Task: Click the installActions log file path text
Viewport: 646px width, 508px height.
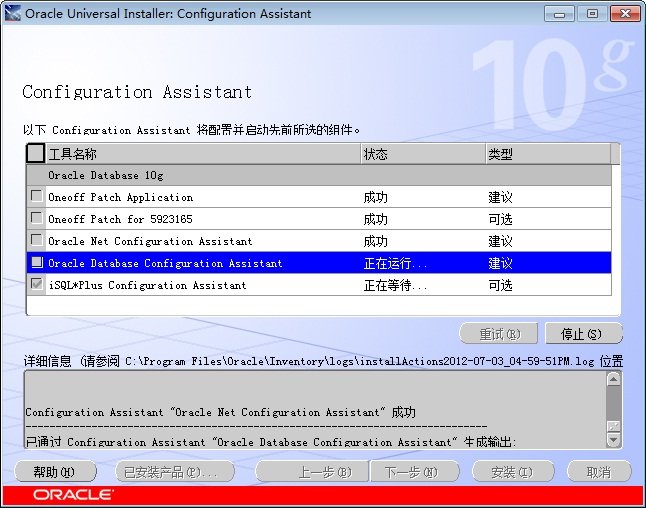Action: coord(360,361)
